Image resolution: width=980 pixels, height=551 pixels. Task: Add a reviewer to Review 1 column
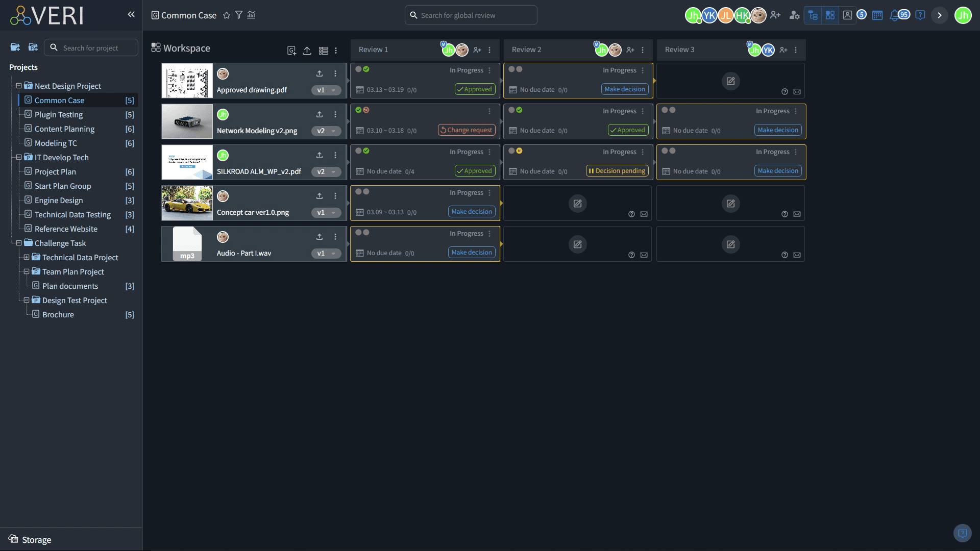point(478,49)
